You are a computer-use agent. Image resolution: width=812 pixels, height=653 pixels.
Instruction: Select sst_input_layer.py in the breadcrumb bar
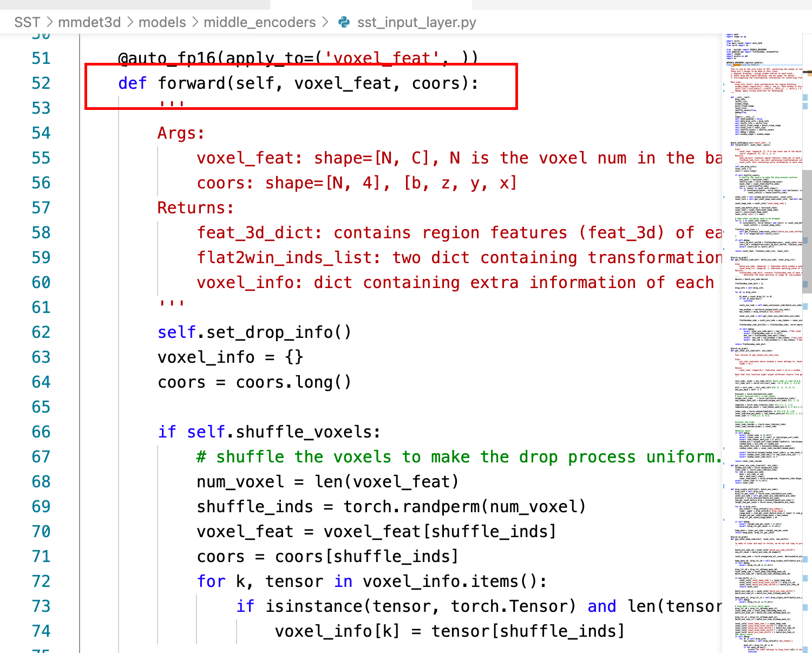417,22
